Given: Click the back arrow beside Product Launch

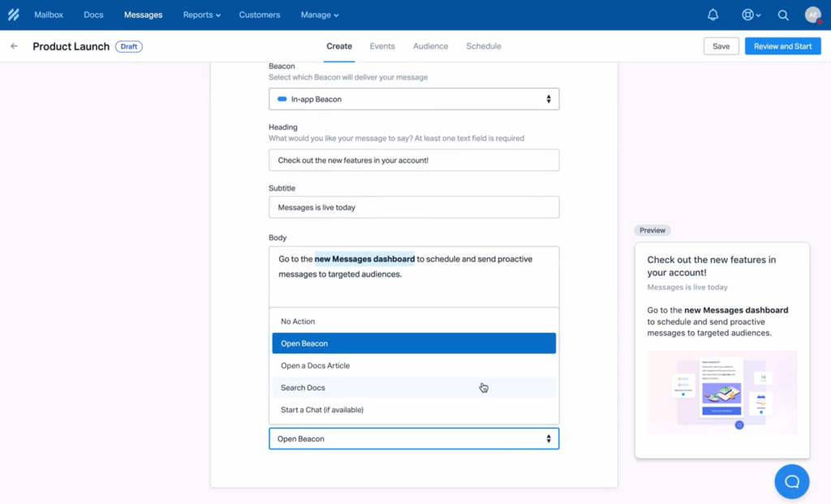Looking at the screenshot, I should 14,46.
